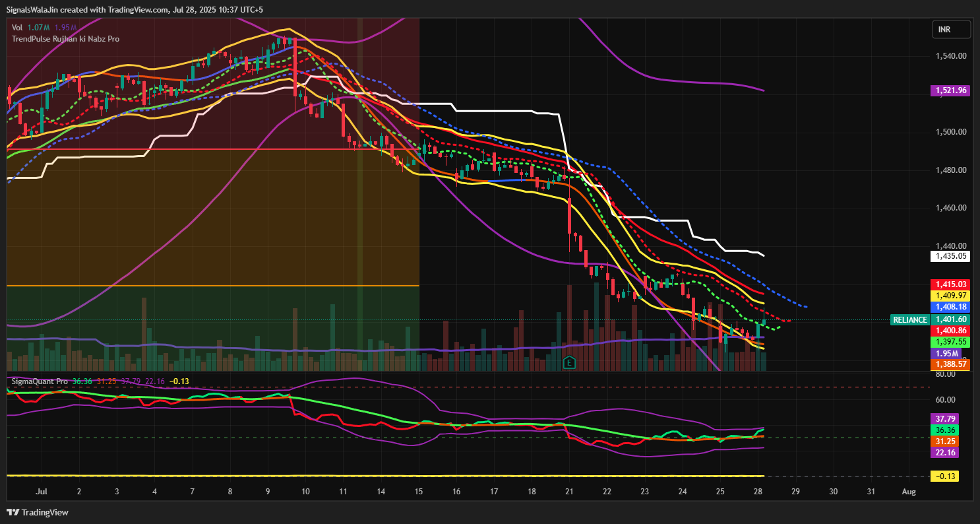This screenshot has height=524, width=980.
Task: Click the 1,480.00 price scale value
Action: (951, 170)
